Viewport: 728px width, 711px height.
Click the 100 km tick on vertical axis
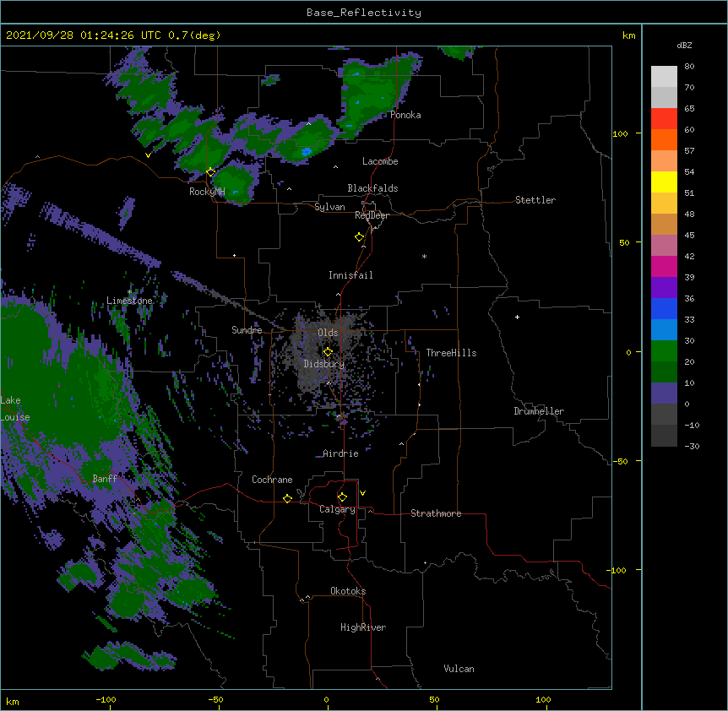(620, 133)
